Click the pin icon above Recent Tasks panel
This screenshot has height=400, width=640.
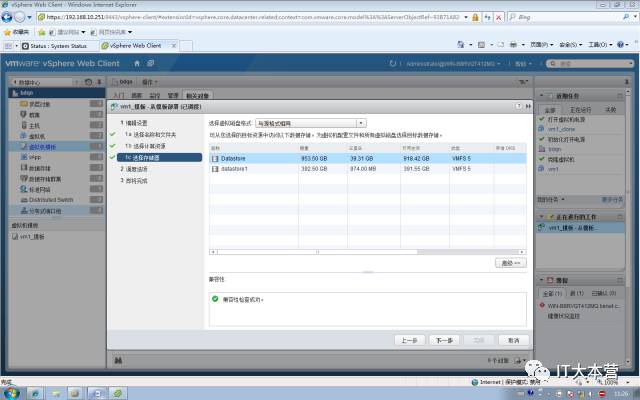[x=627, y=82]
